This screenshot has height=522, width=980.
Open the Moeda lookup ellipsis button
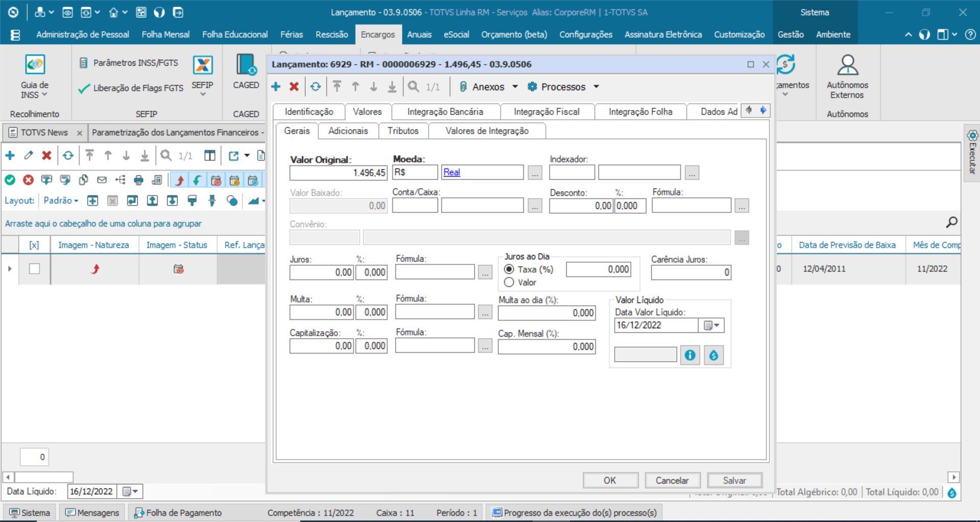click(535, 173)
